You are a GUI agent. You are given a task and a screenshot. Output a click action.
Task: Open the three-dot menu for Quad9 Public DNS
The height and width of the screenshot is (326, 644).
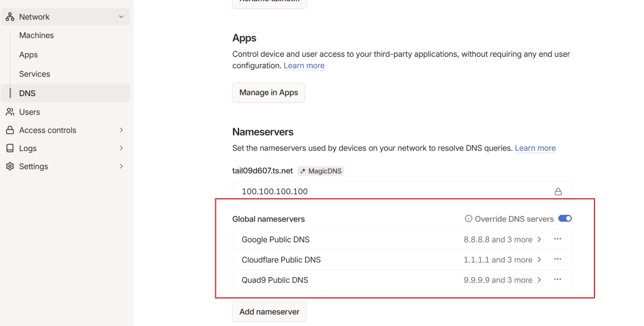click(558, 279)
